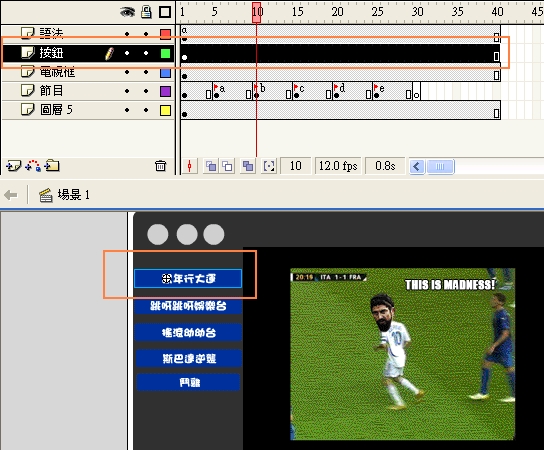Image resolution: width=544 pixels, height=450 pixels.
Task: Hide the 語法 layer via its eye dot
Action: (x=127, y=34)
